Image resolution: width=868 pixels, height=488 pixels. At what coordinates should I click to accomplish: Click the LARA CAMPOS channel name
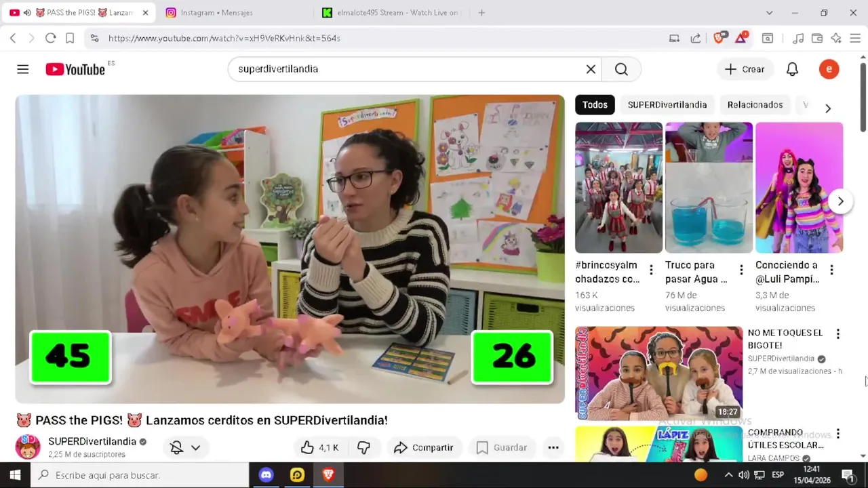[773, 458]
